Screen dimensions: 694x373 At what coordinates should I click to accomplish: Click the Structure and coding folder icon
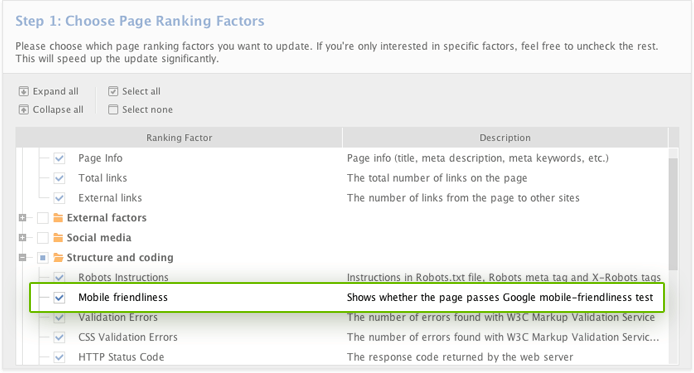pyautogui.click(x=58, y=258)
